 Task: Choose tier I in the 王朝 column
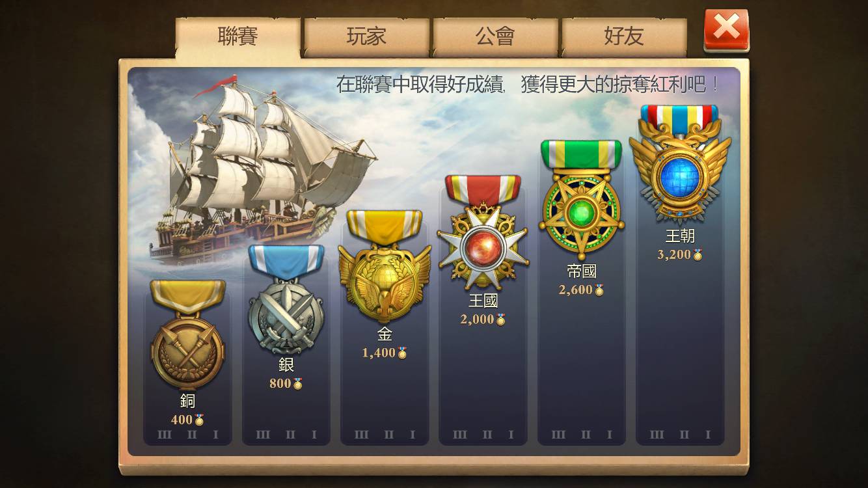pyautogui.click(x=708, y=435)
